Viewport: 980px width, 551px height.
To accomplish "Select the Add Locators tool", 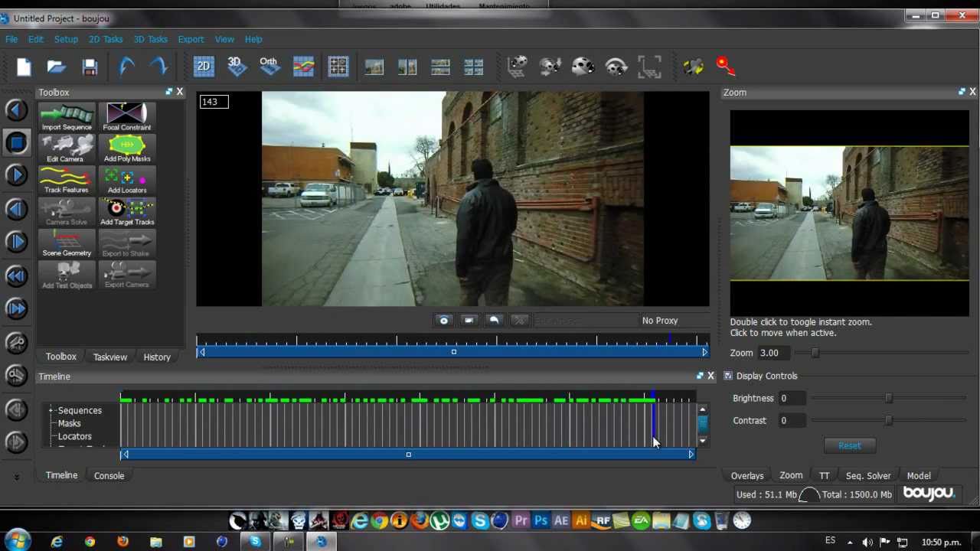I will [x=126, y=180].
